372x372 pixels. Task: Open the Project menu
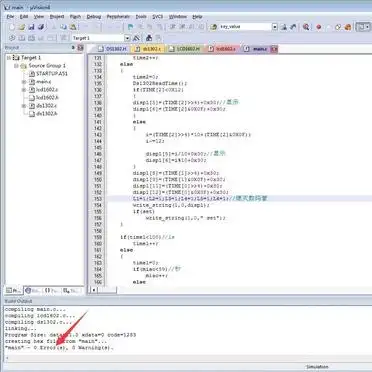[57, 16]
